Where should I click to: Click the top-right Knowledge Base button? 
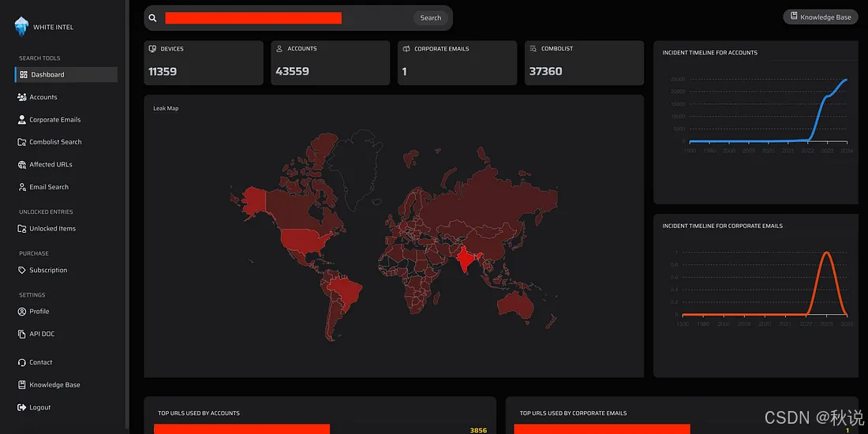(821, 17)
